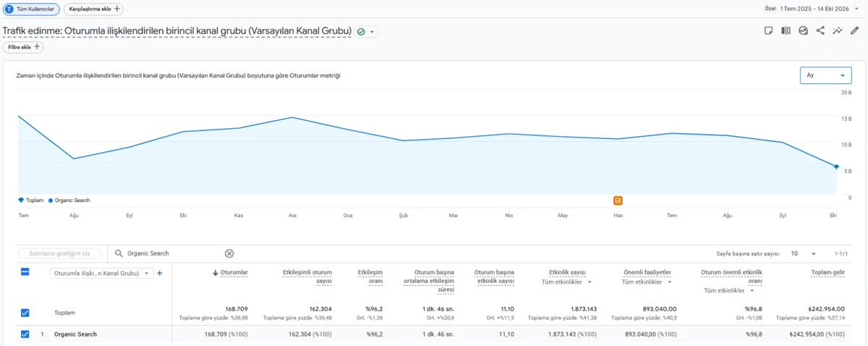The width and height of the screenshot is (868, 346).
Task: Click the Sayfa başına satır sayısı label
Action: point(747,253)
